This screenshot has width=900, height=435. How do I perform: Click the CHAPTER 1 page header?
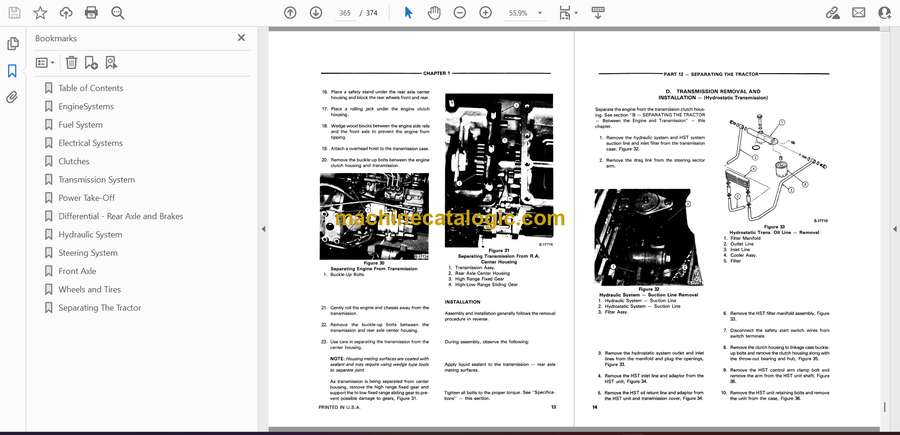coord(437,73)
